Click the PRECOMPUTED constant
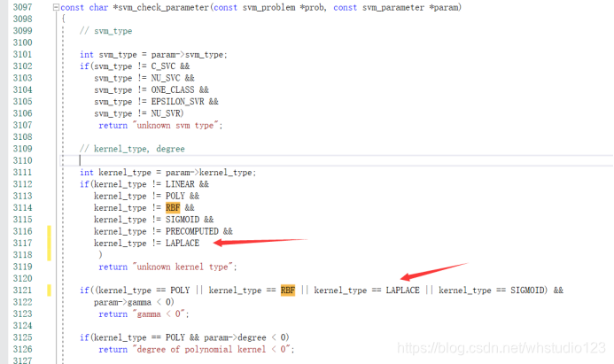The width and height of the screenshot is (614, 364). [x=192, y=231]
